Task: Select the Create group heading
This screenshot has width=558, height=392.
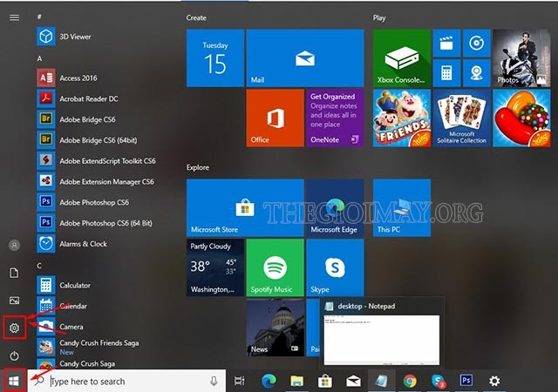Action: [x=196, y=17]
